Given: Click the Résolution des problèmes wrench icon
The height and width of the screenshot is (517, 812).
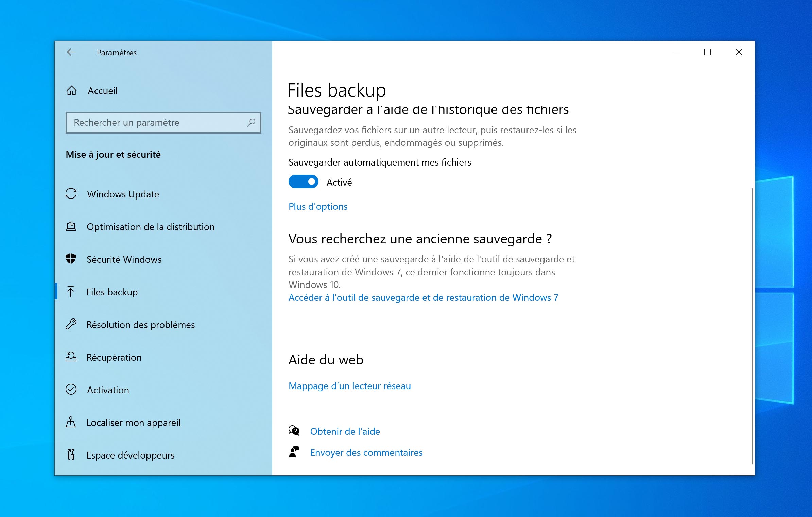Looking at the screenshot, I should click(x=71, y=324).
